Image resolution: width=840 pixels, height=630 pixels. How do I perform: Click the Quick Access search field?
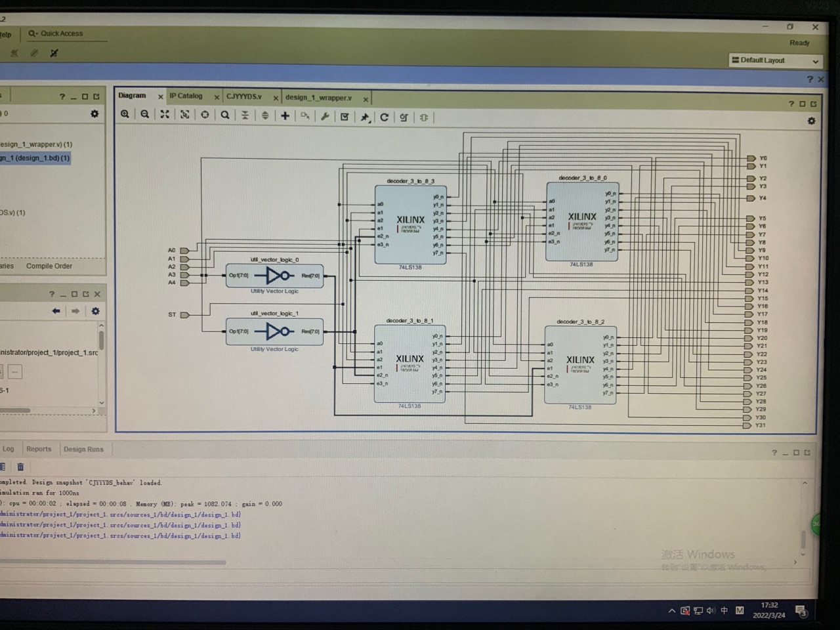[67, 33]
